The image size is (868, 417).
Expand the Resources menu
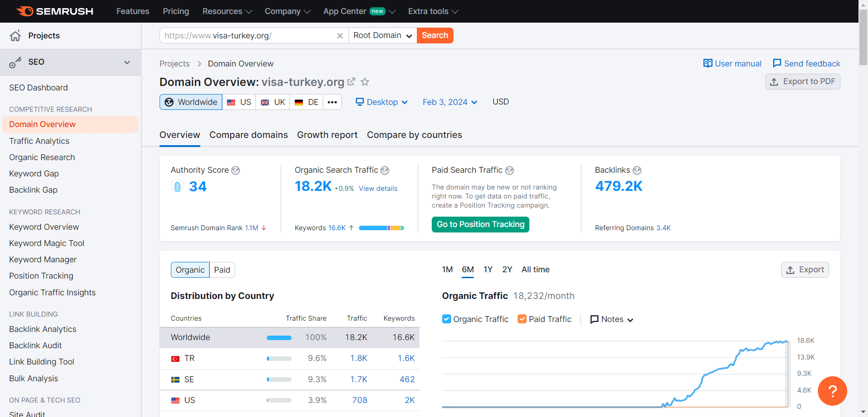pos(227,11)
